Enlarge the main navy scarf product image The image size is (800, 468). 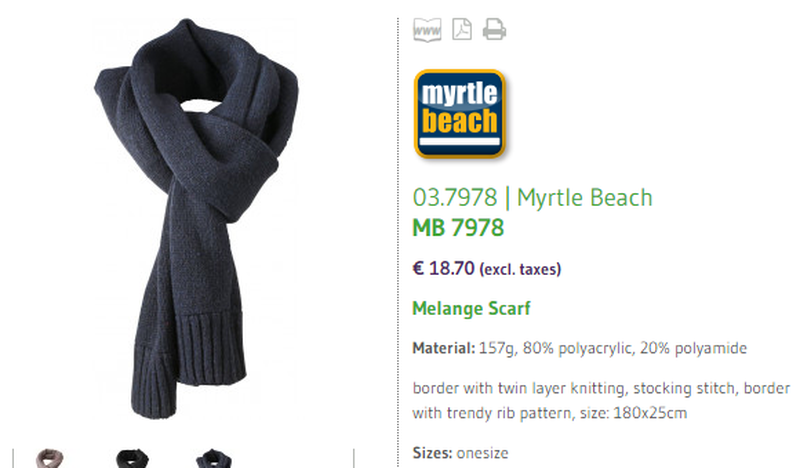(x=196, y=218)
